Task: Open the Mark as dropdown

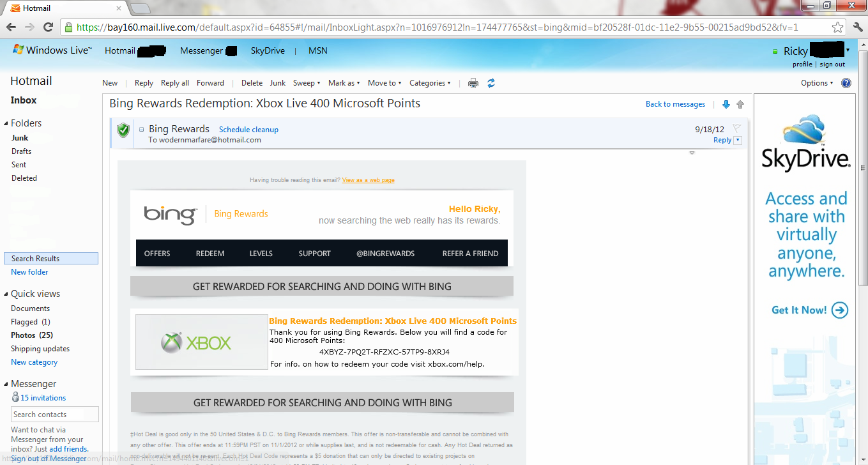Action: tap(344, 83)
